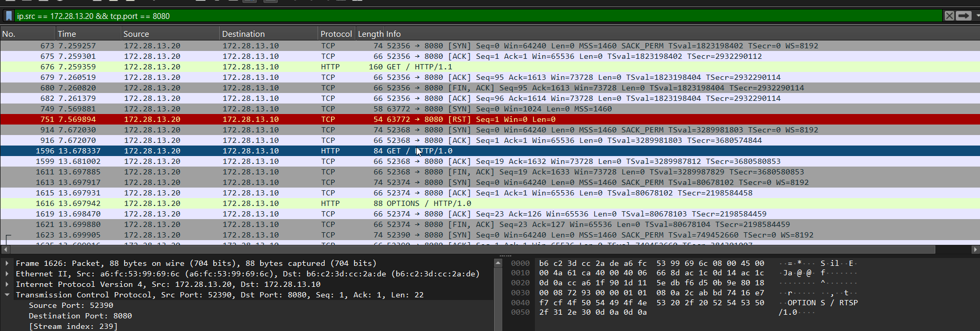Expand the Frame 1626 tree node

point(7,263)
